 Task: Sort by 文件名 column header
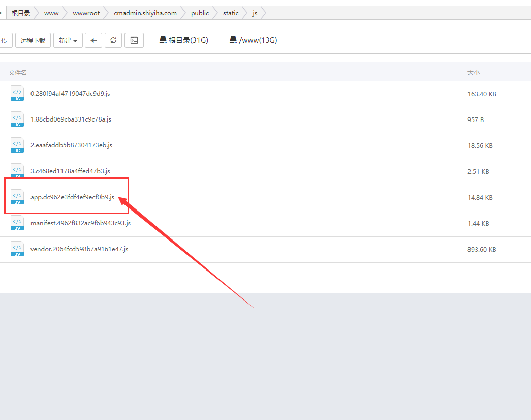[18, 73]
